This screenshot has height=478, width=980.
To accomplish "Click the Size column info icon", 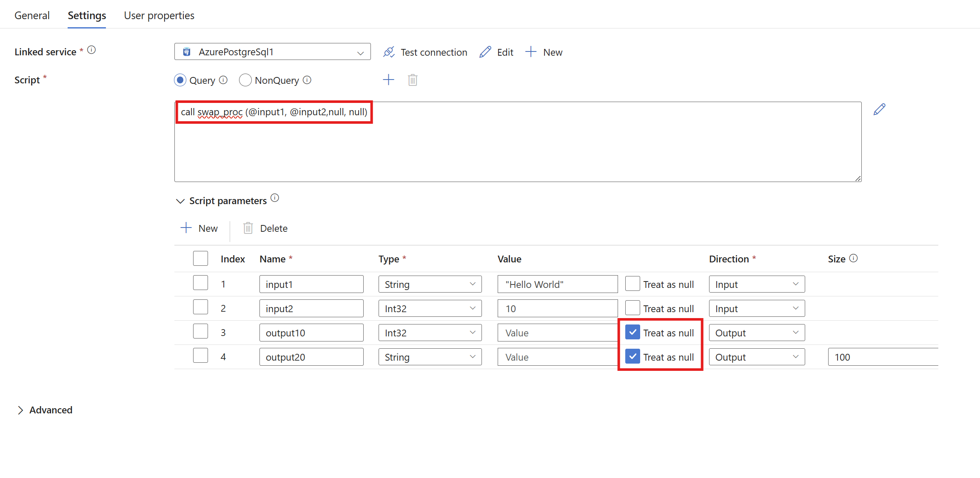I will point(853,258).
